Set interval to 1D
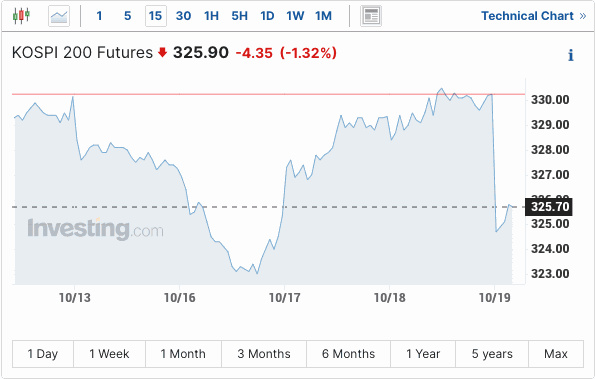Viewport: 595px width, 379px height. point(267,16)
